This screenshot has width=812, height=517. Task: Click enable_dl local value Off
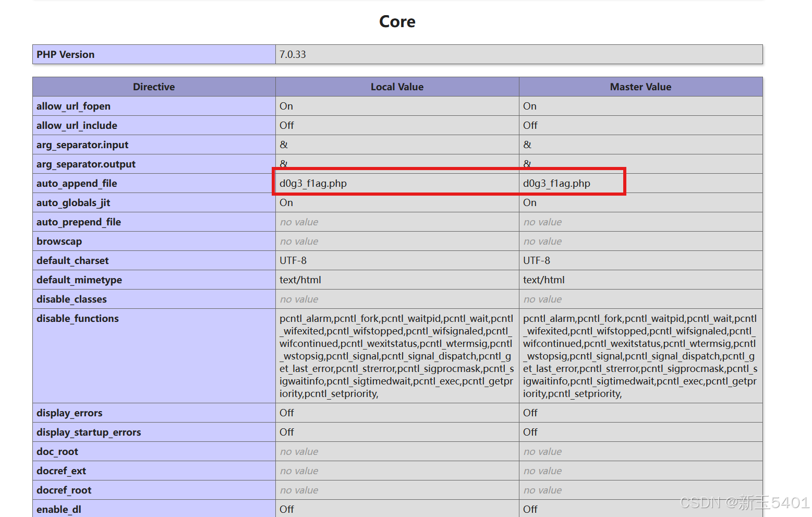286,509
